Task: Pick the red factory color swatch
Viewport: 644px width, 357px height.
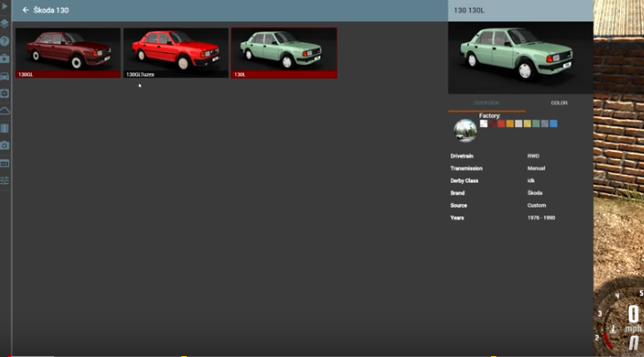Action: [x=501, y=124]
